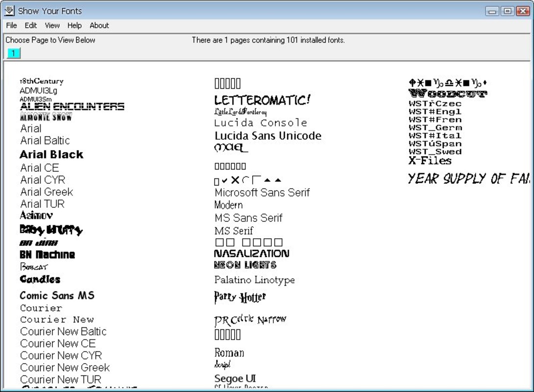
Task: Click the WST_Germ font entry
Action: point(435,128)
